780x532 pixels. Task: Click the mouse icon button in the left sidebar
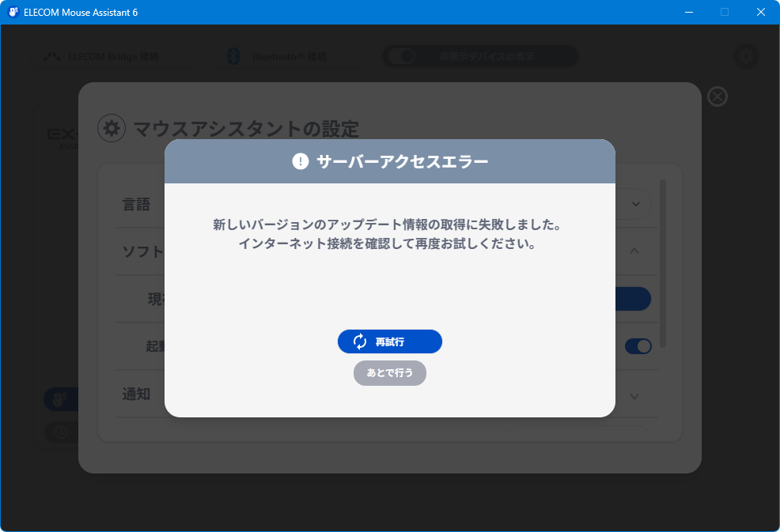point(61,399)
